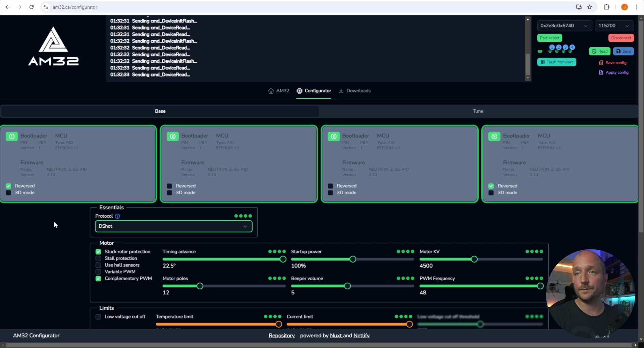Click the Motor KV slider handle
The width and height of the screenshot is (644, 348).
[x=474, y=259]
